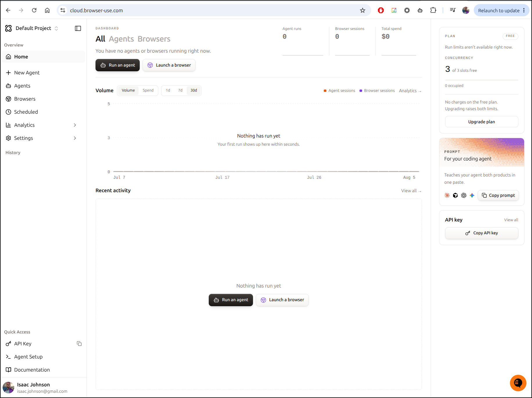Click the Gemini sparkle icon in prompt card
Viewport: 532px width, 398px height.
[472, 195]
